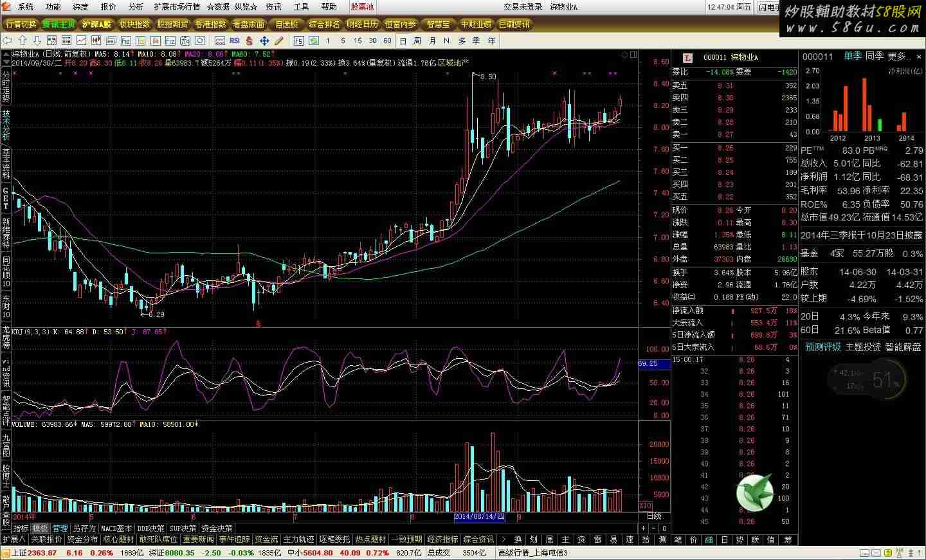The width and height of the screenshot is (926, 560).
Task: Select the 日 daily period toggle
Action: point(403,41)
